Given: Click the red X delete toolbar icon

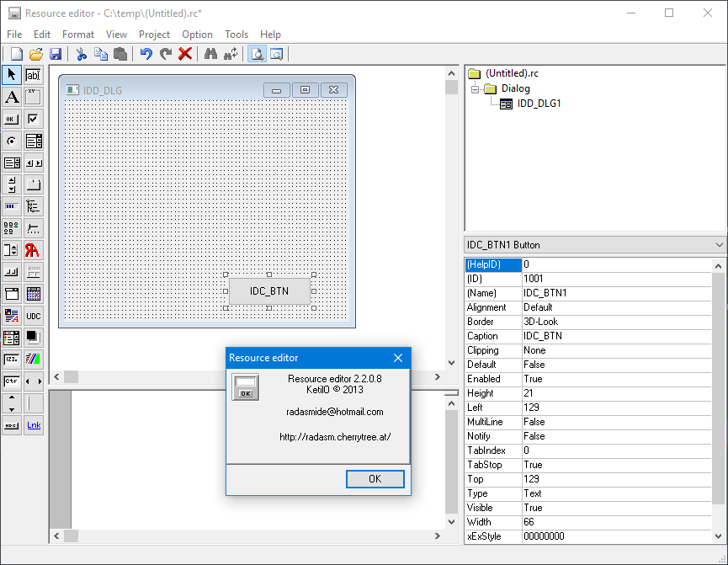Looking at the screenshot, I should [x=185, y=54].
